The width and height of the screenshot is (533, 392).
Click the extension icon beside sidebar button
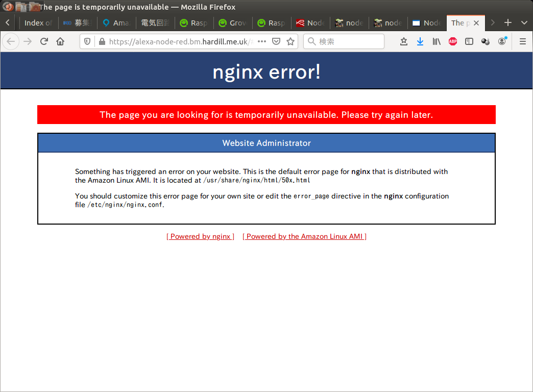[486, 41]
